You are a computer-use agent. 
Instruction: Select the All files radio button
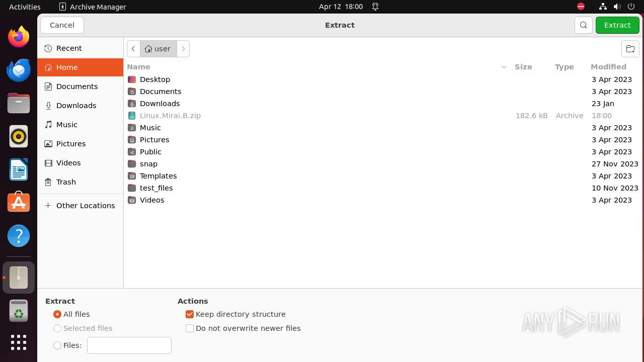pos(57,314)
